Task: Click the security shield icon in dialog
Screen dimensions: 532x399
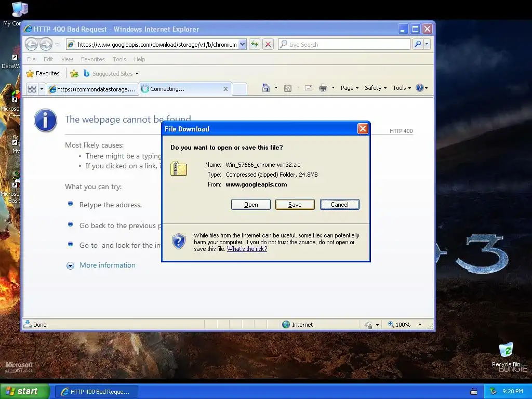Action: tap(179, 241)
